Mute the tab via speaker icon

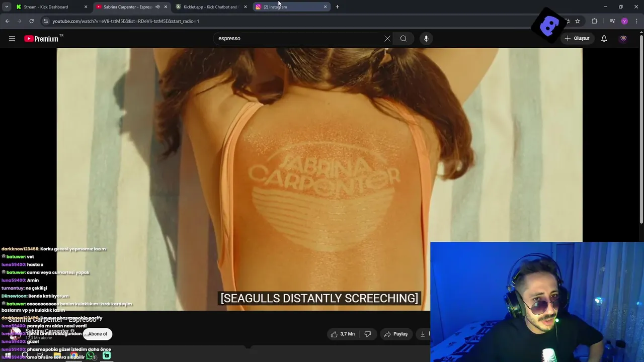[x=157, y=7]
